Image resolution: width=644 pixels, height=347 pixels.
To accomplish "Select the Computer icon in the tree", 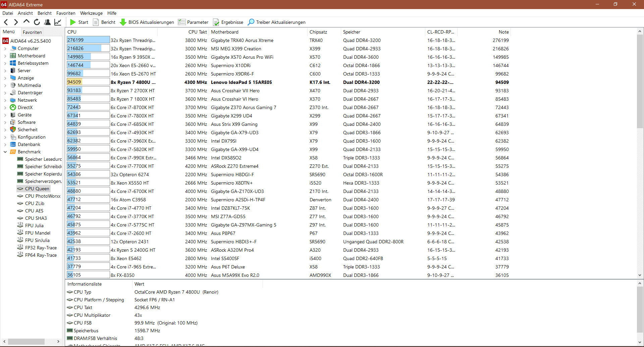I will tap(13, 48).
